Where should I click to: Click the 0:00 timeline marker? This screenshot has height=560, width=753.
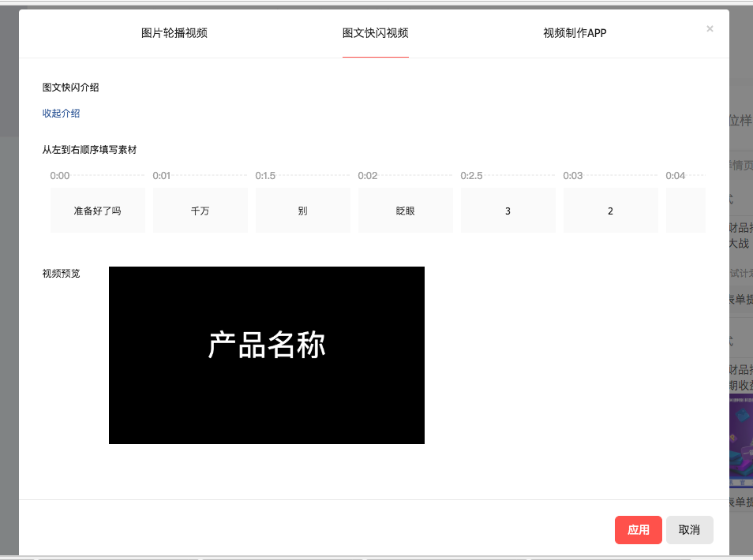(x=60, y=176)
